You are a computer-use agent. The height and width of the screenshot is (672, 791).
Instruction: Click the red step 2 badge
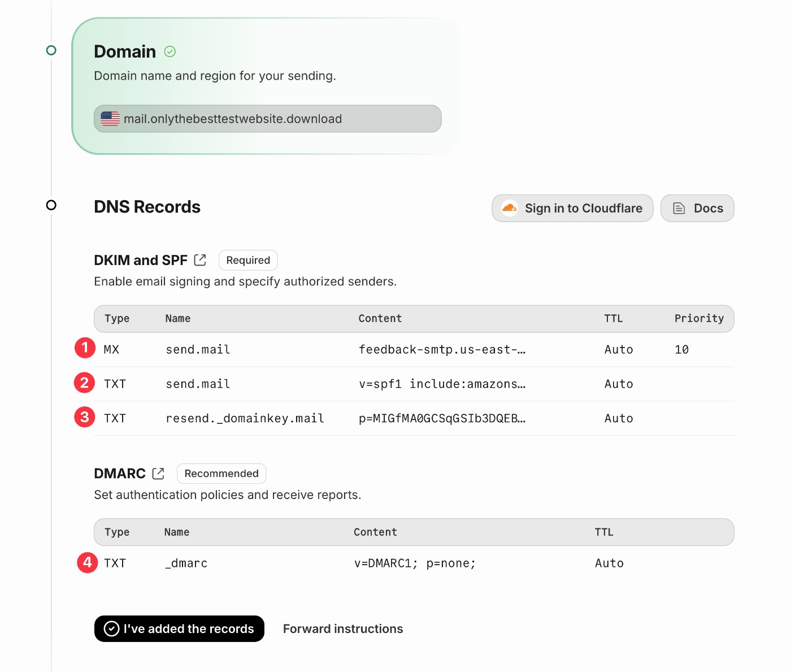click(85, 383)
